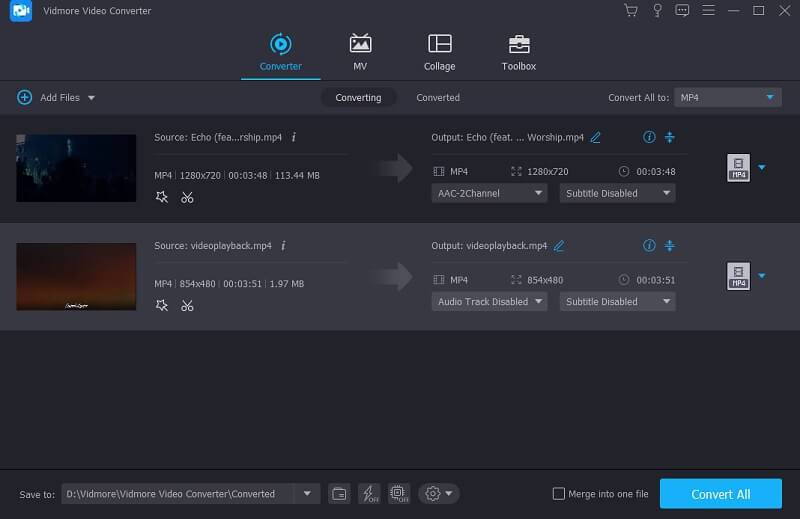800x519 pixels.
Task: Open Audio Track Disabled dropdown
Action: coord(489,301)
